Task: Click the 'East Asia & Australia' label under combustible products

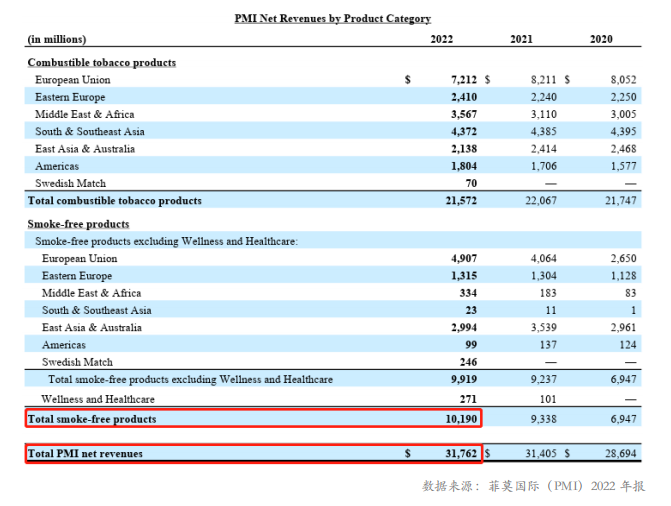Action: click(85, 149)
